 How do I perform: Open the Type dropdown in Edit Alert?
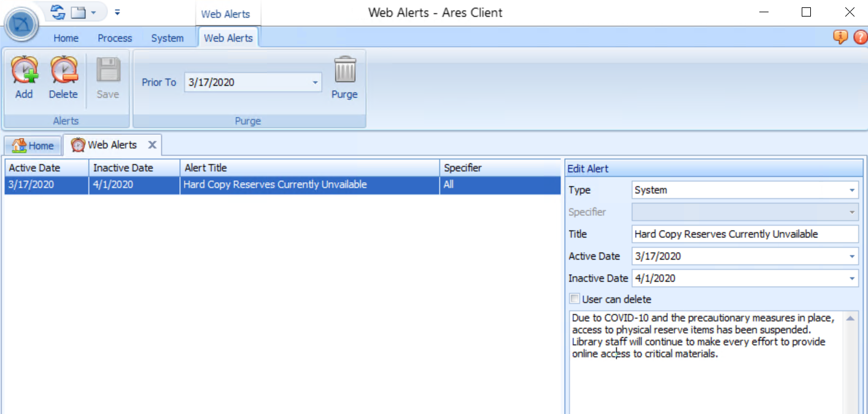[852, 190]
